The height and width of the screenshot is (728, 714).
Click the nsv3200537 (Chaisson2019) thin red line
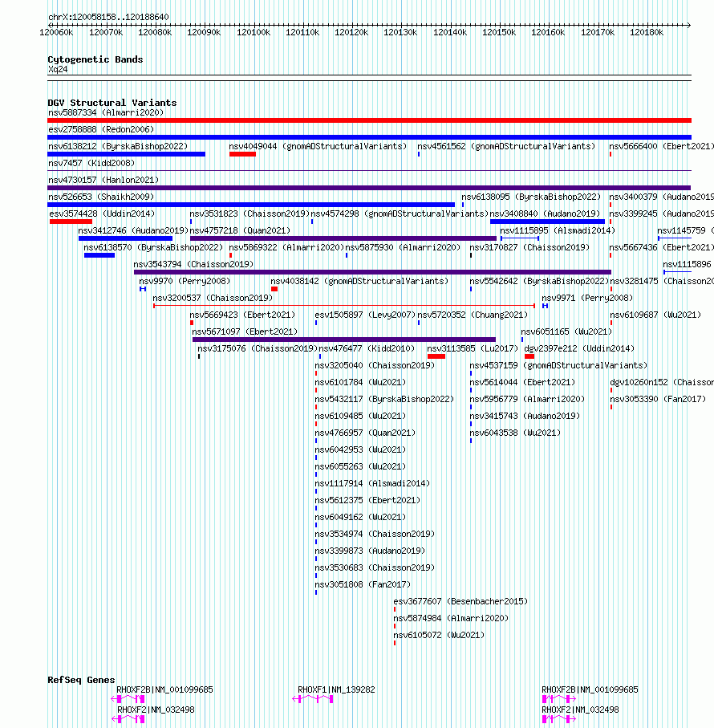click(x=344, y=306)
